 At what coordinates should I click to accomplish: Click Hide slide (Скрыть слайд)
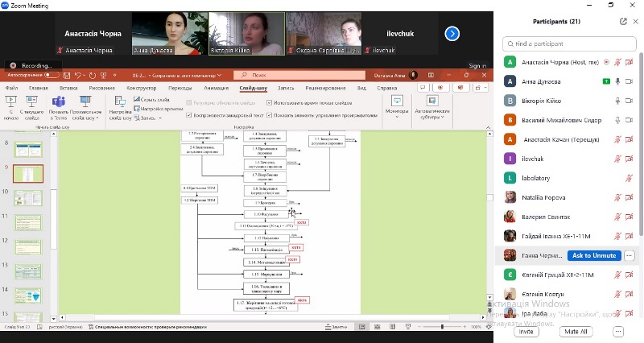151,99
